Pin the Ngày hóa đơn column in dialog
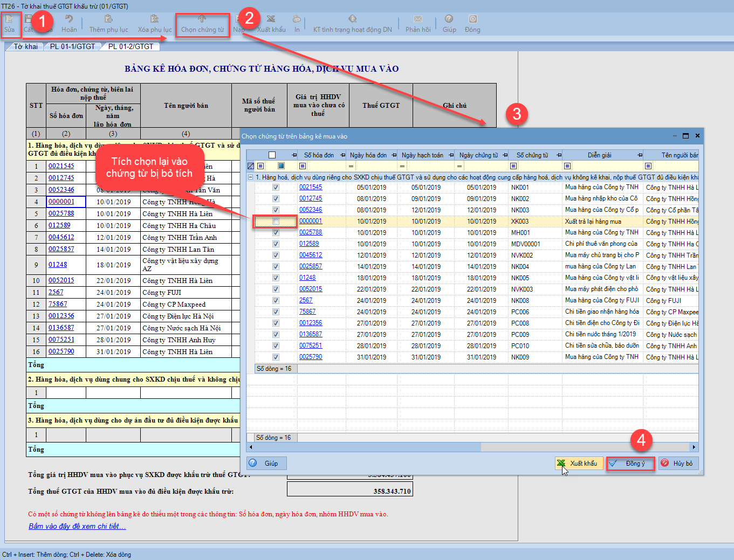Screen dimensions: 734x560 [x=394, y=155]
